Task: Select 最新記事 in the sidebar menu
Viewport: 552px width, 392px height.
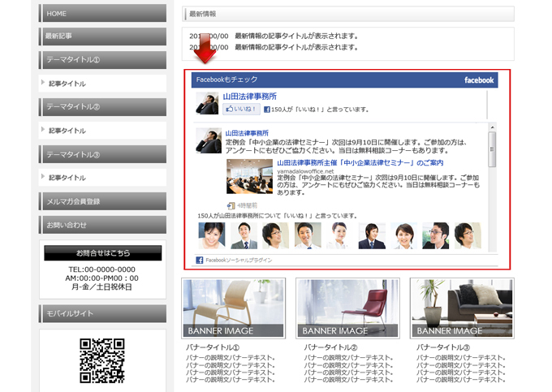Action: (x=102, y=36)
